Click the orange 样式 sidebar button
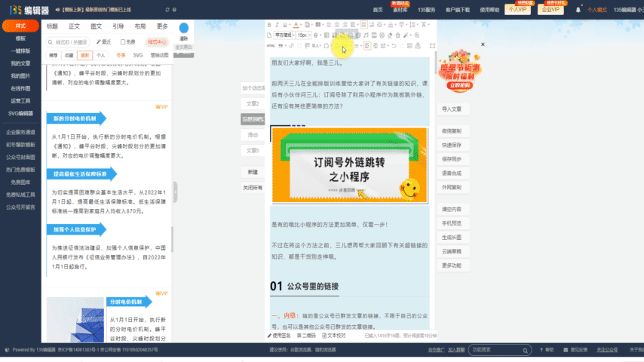The image size is (644, 362). pyautogui.click(x=20, y=26)
